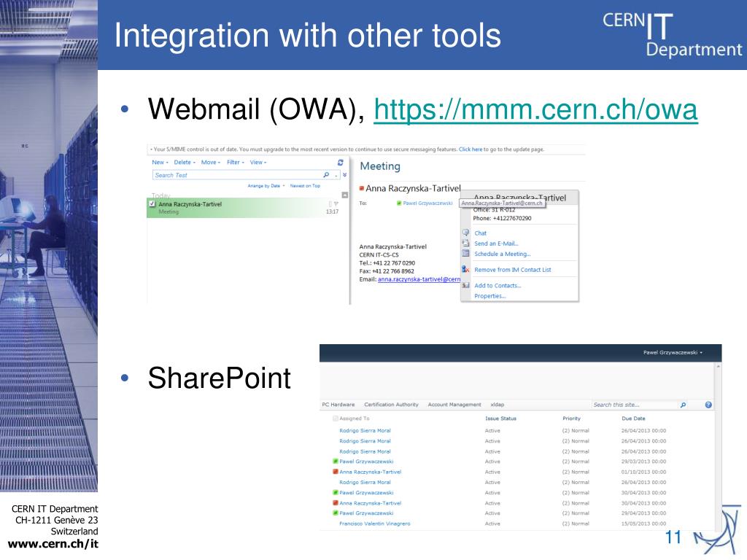Screen dimensions: 747x560
Task: Sort by the Due Date column header
Action: pyautogui.click(x=633, y=419)
